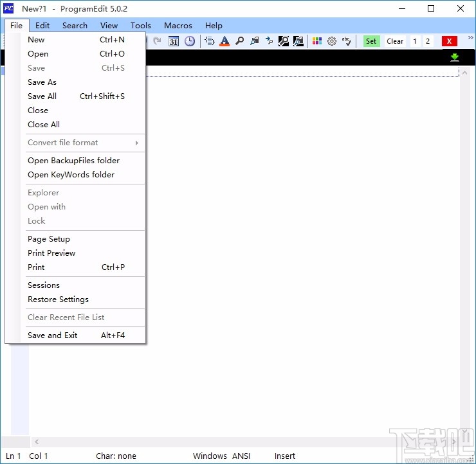
Task: Select Save All menu entry
Action: [75, 96]
